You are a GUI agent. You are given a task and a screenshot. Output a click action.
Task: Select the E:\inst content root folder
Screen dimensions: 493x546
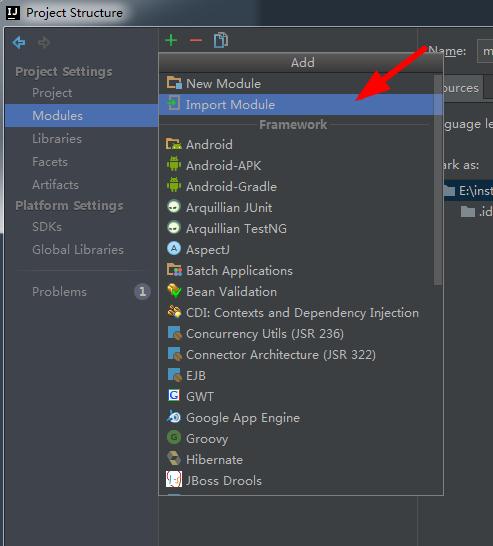[468, 190]
